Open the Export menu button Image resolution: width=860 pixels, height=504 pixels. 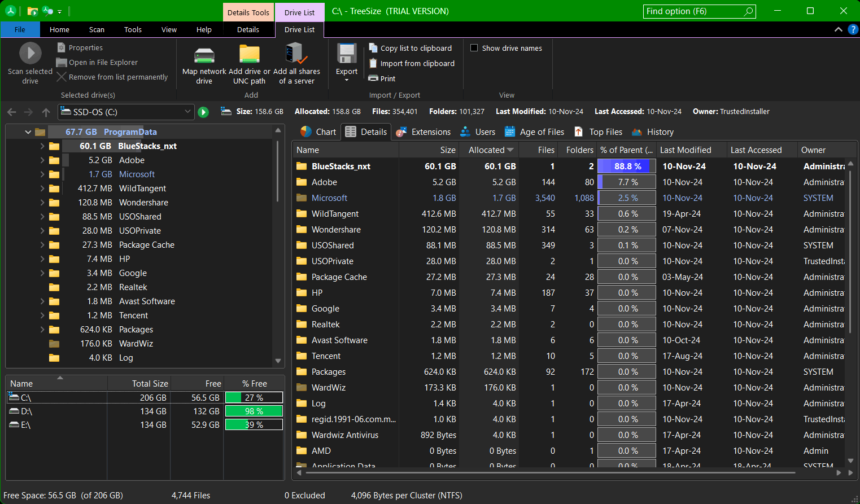click(347, 63)
